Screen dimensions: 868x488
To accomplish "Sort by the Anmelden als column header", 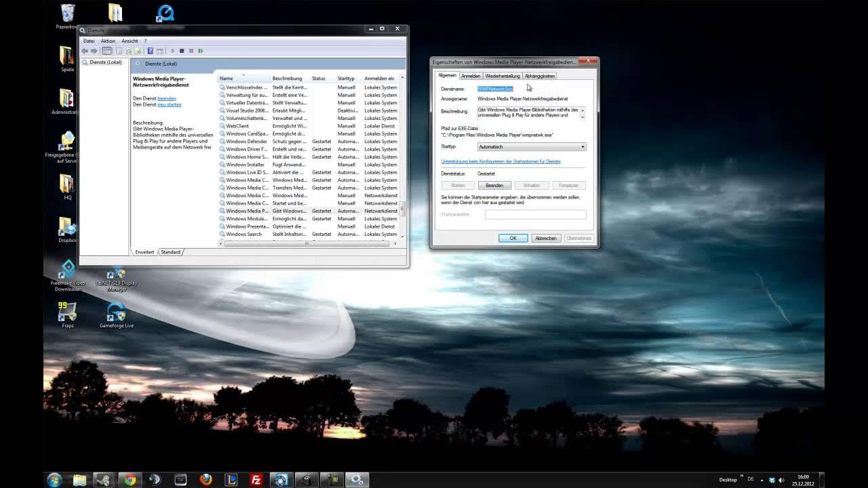I will (381, 78).
